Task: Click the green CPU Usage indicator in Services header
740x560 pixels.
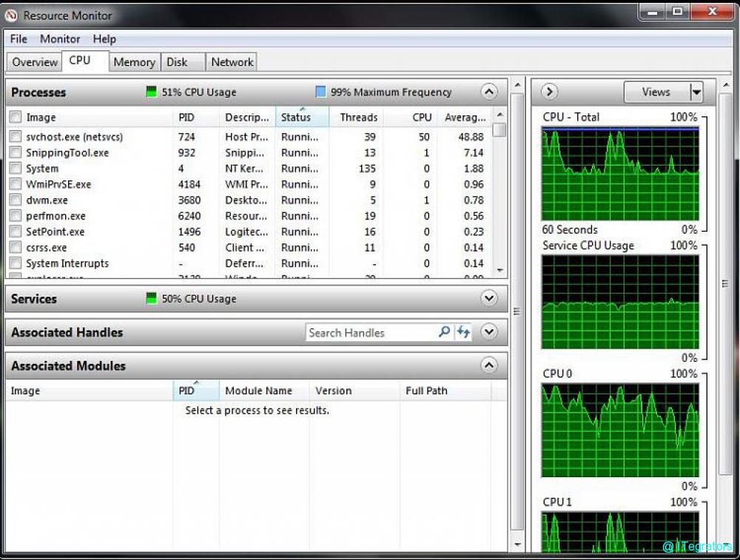Action: (151, 298)
